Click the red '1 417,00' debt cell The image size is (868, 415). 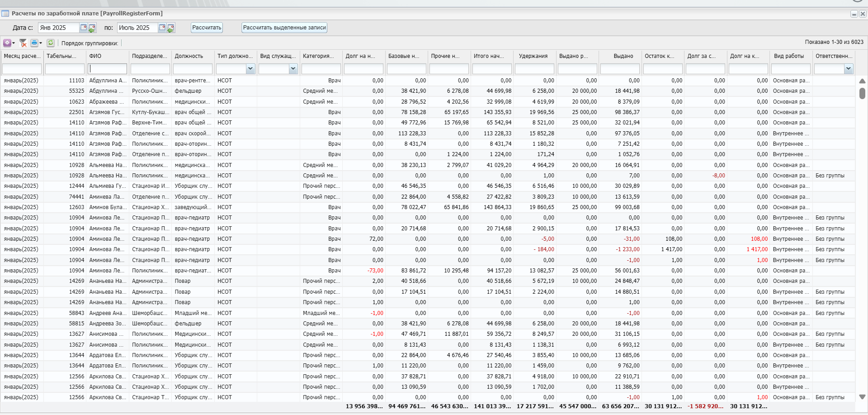[748, 249]
